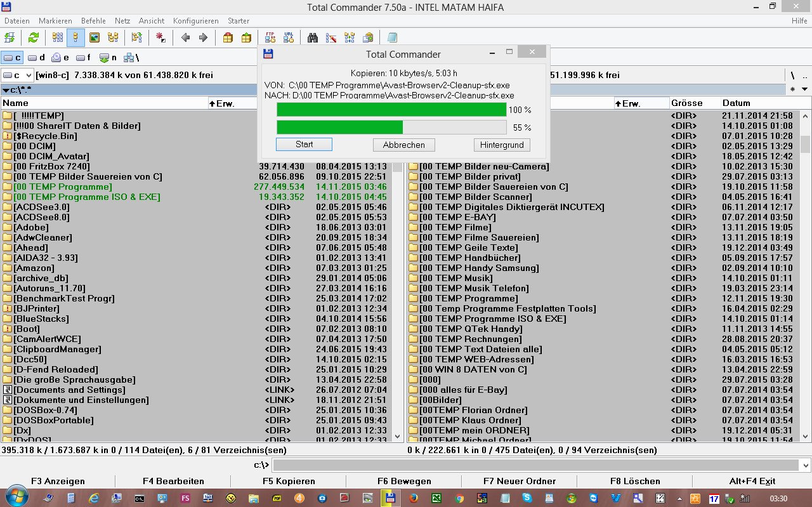Select drive e CD-ROM button

point(60,58)
